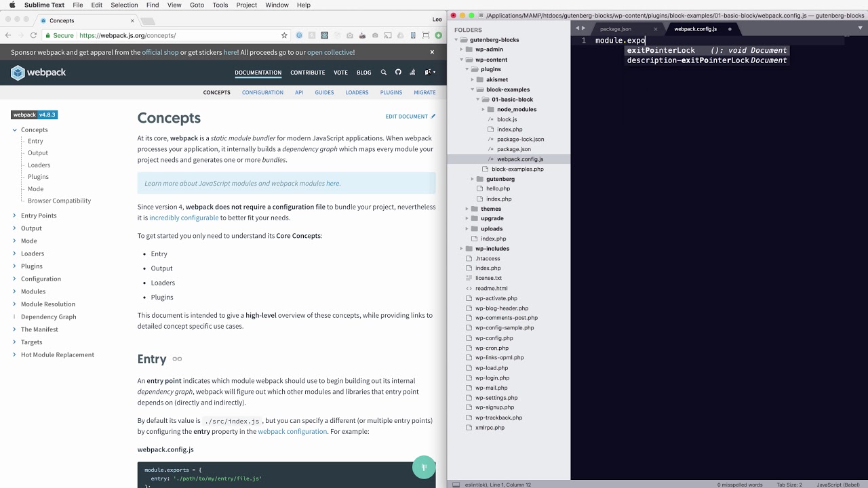
Task: Click the unsaved dot on the webpack.config.js tab
Action: pyautogui.click(x=730, y=29)
